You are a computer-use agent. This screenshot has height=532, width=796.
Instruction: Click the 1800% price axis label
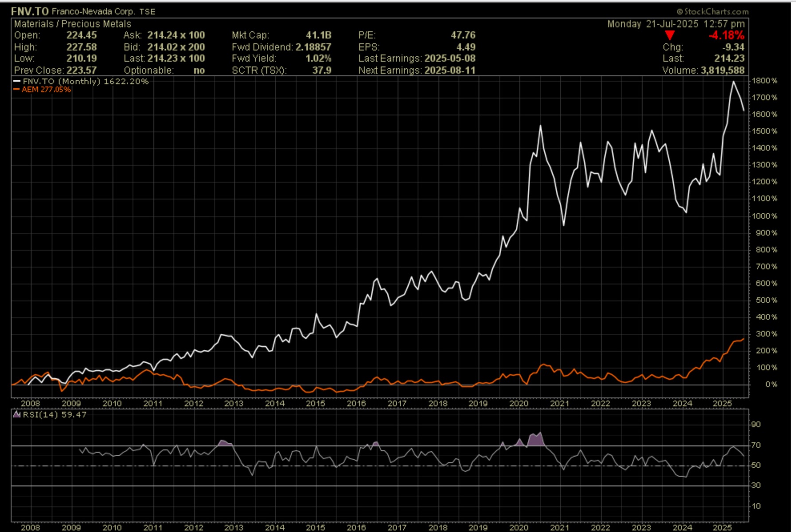[x=765, y=81]
